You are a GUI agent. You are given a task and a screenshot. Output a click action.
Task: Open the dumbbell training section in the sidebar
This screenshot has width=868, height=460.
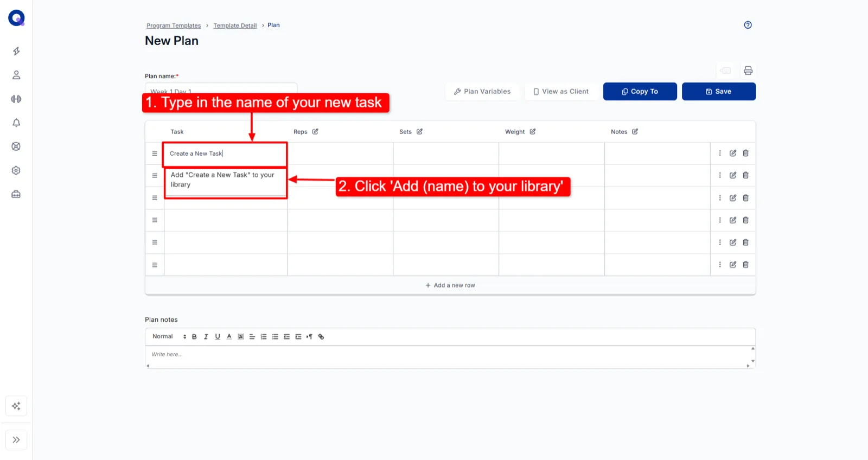pos(16,99)
